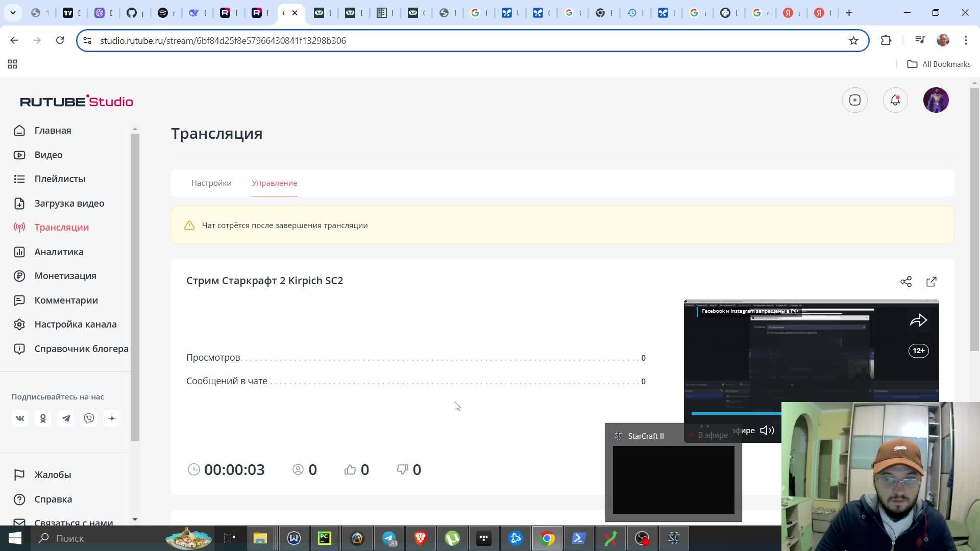Viewport: 980px width, 551px height.
Task: Open OBS Studio from the taskbar
Action: tap(642, 538)
